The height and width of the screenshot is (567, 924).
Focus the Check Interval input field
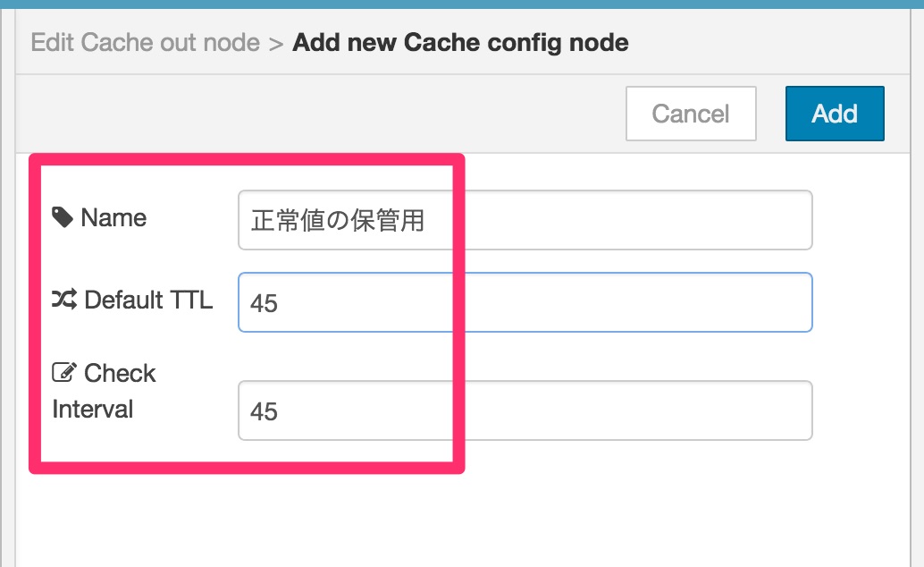525,410
